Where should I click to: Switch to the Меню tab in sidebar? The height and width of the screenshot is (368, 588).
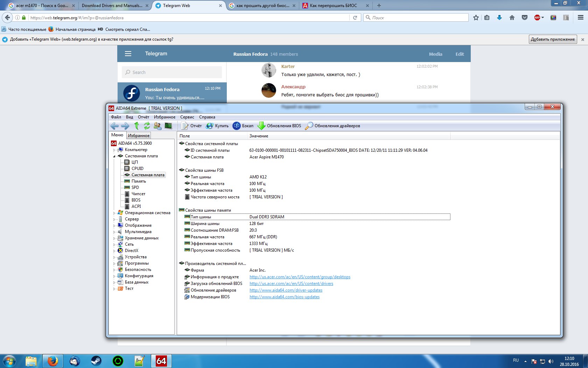117,135
